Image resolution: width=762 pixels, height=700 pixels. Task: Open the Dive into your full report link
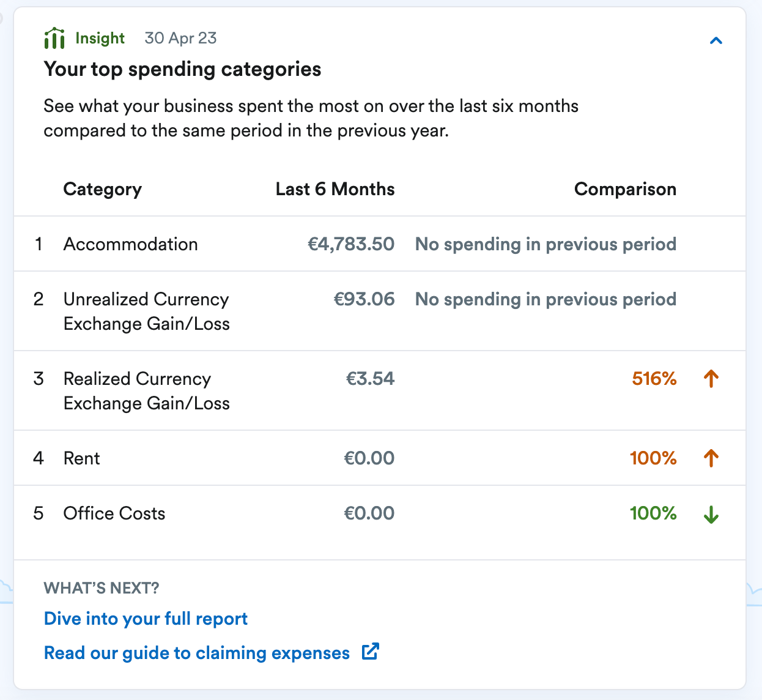146,619
